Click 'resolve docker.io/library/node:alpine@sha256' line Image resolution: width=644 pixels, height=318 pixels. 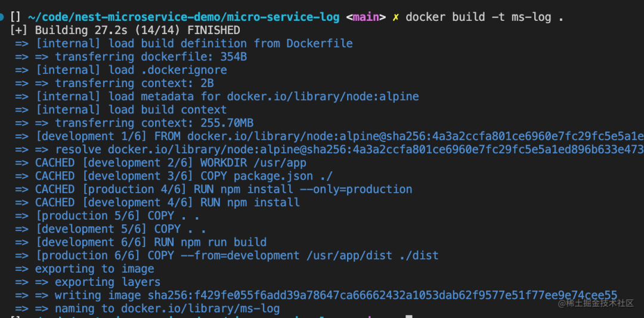point(329,150)
